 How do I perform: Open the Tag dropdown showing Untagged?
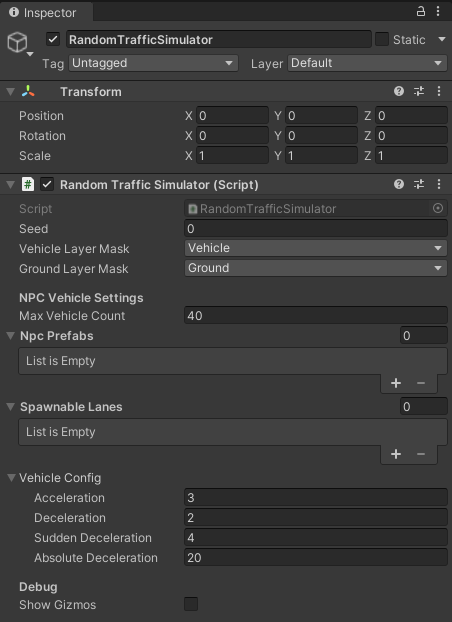(153, 63)
